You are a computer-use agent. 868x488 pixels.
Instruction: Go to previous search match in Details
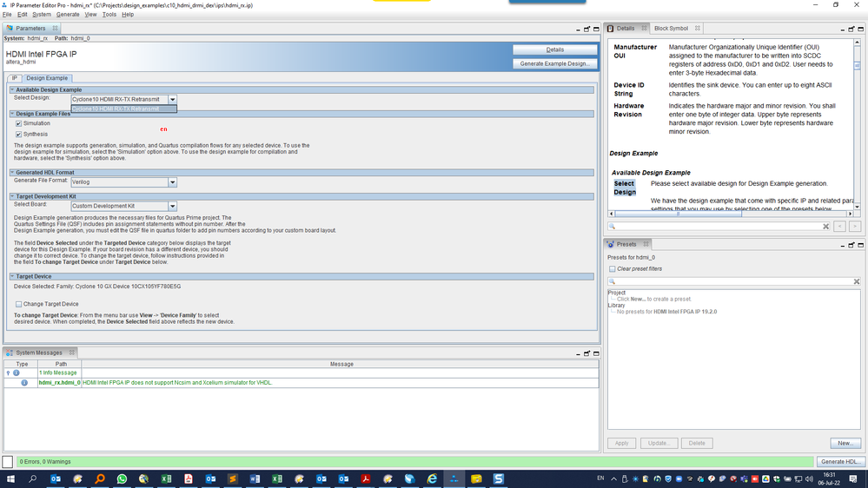840,227
